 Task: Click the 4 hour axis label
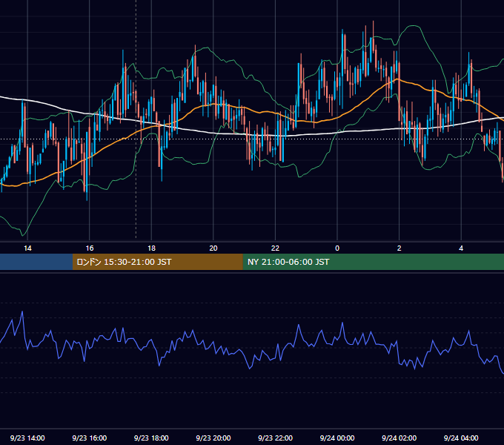coord(461,248)
